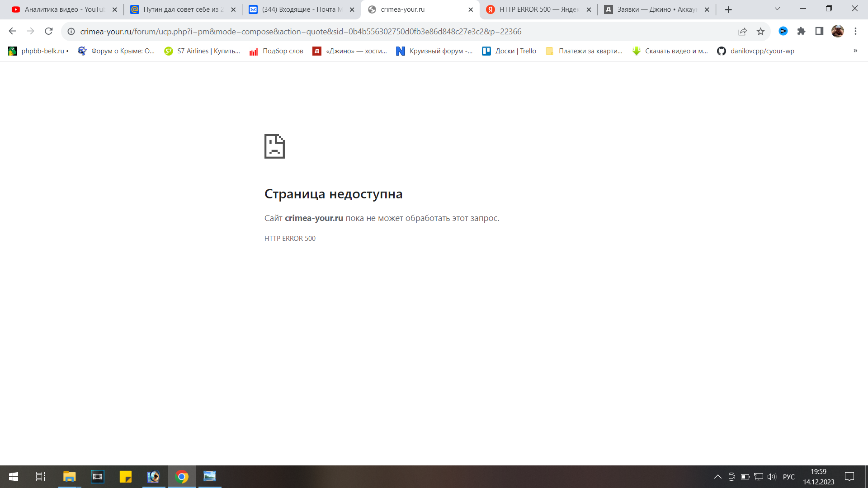Open the tab search dropdown arrow
Image resolution: width=868 pixels, height=488 pixels.
point(777,9)
